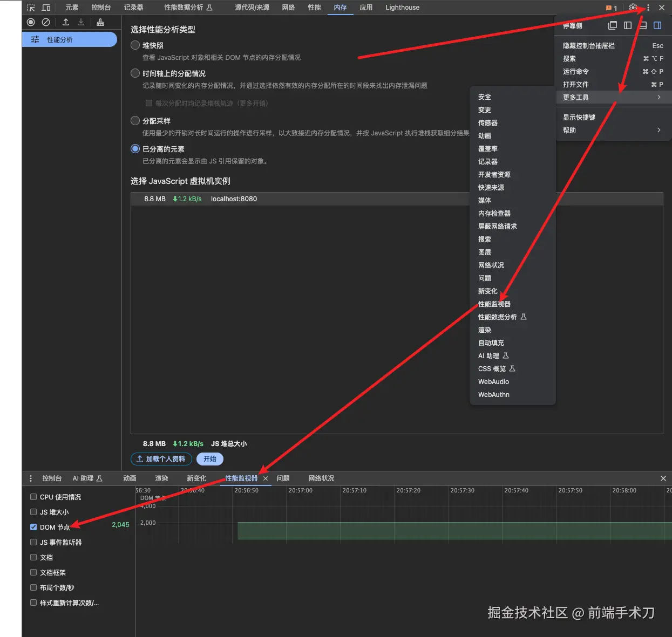Open DevTools settings gear icon

633,8
